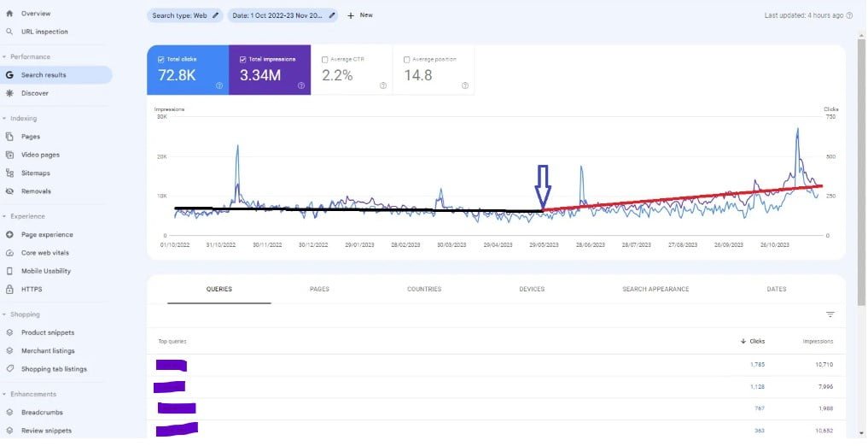Open the Overview home icon
The width and height of the screenshot is (868, 446).
pyautogui.click(x=9, y=14)
